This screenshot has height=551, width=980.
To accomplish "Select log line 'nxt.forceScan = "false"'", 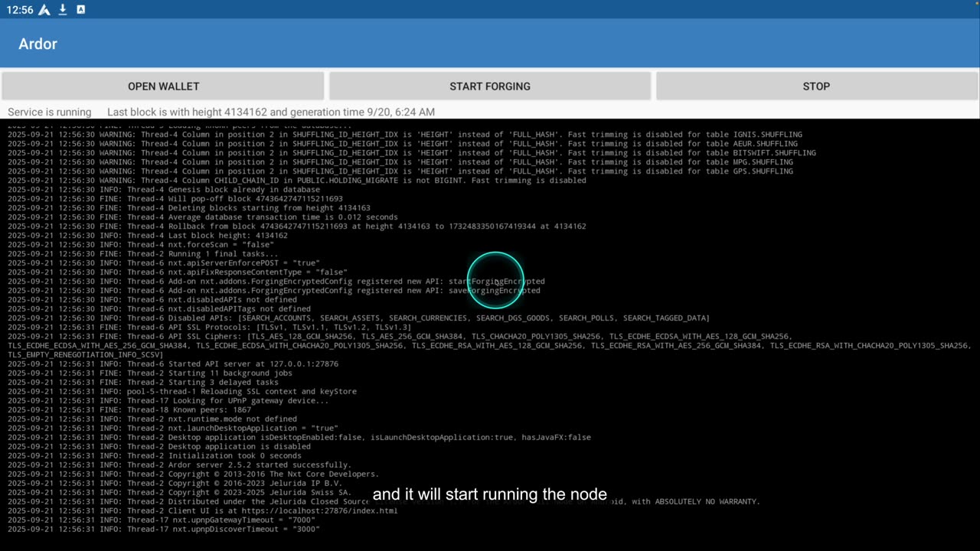I will 141,245.
